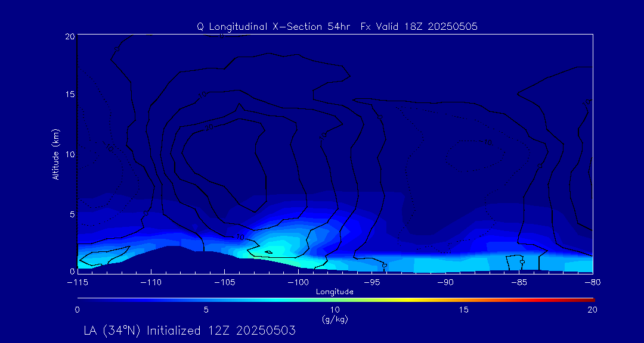Click the 20 km altitude tick label
This screenshot has height=343, width=644.
[x=70, y=36]
